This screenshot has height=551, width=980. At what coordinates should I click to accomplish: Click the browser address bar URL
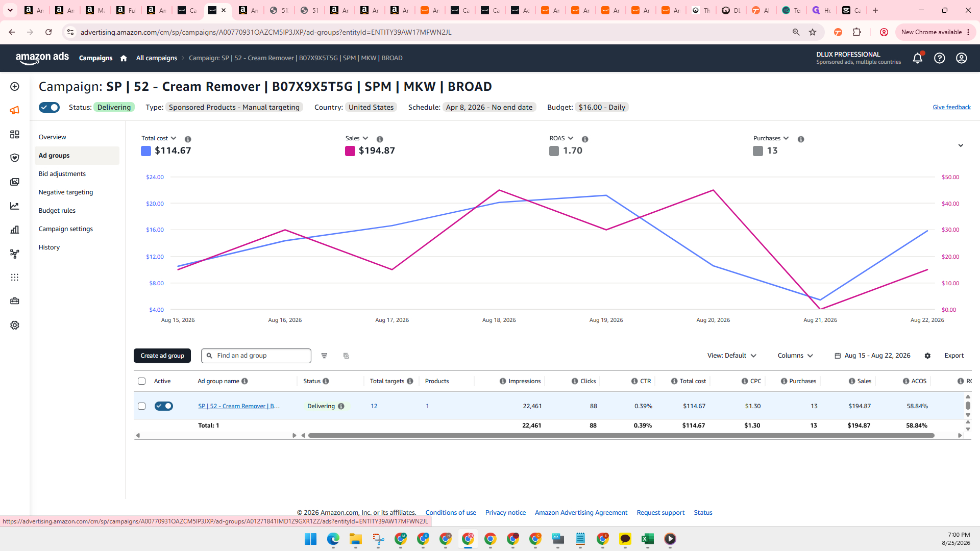click(x=266, y=32)
